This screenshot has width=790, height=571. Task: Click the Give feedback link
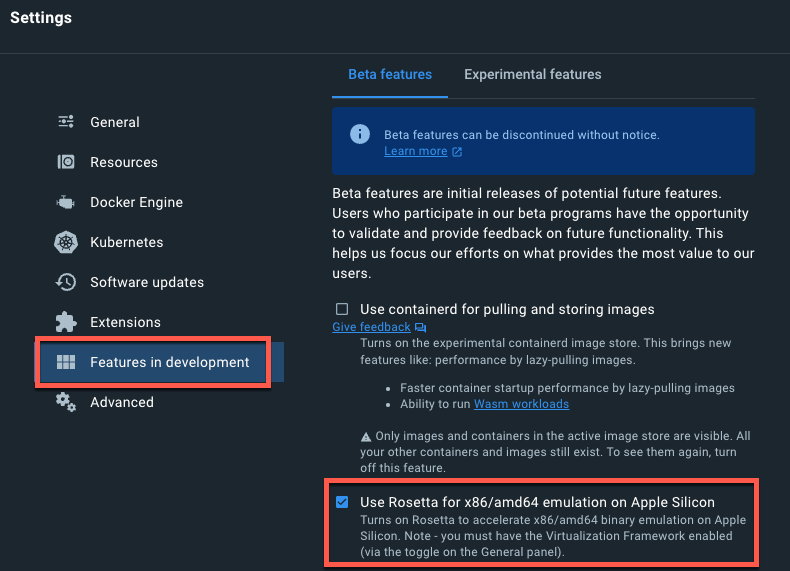coord(371,327)
